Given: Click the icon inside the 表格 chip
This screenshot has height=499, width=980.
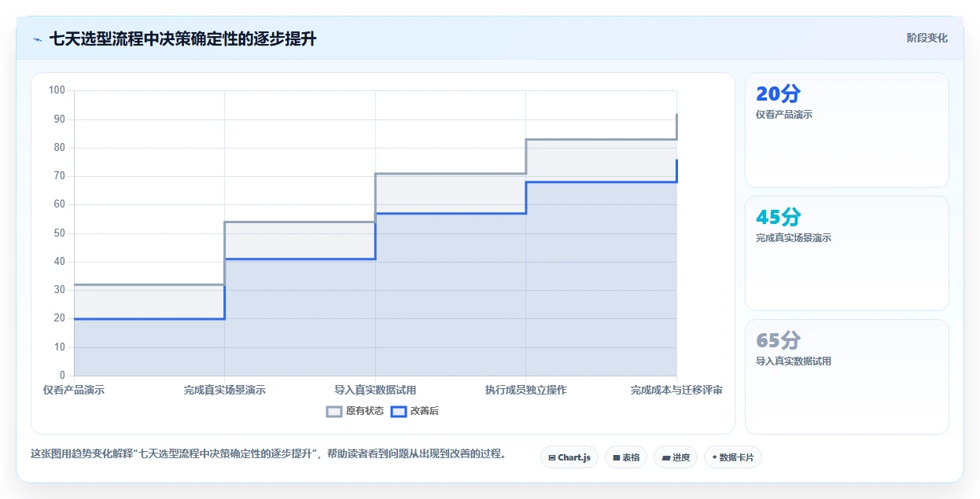Looking at the screenshot, I should (x=617, y=457).
